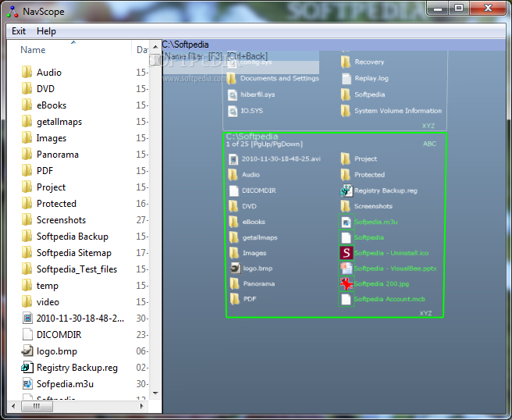The height and width of the screenshot is (420, 512).
Task: Click PDF folder icon in left list
Action: [27, 171]
